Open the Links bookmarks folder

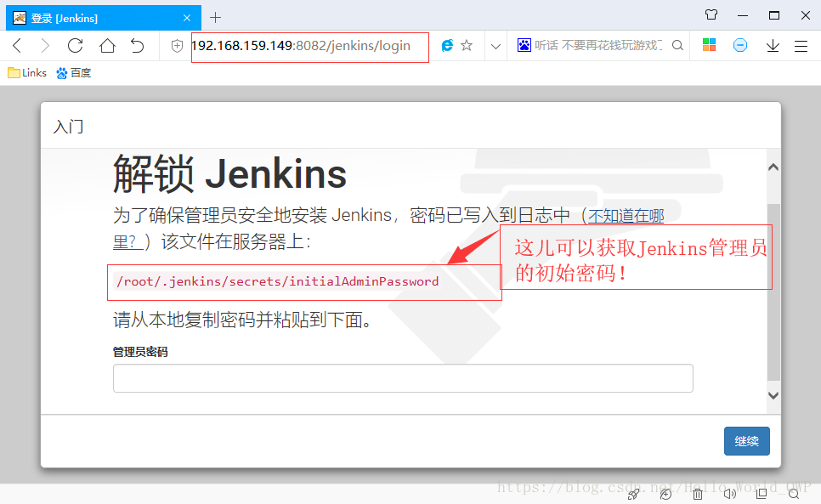(27, 73)
